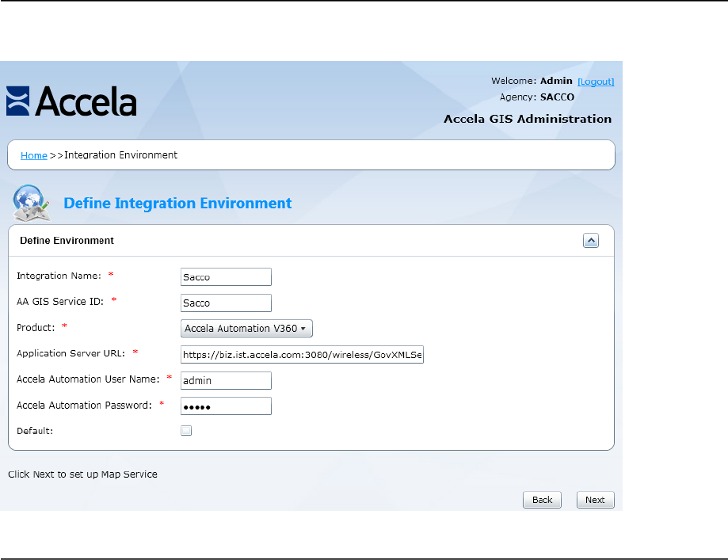Screen dimensions: 728x560
Task: Click the Back button
Action: [543, 500]
